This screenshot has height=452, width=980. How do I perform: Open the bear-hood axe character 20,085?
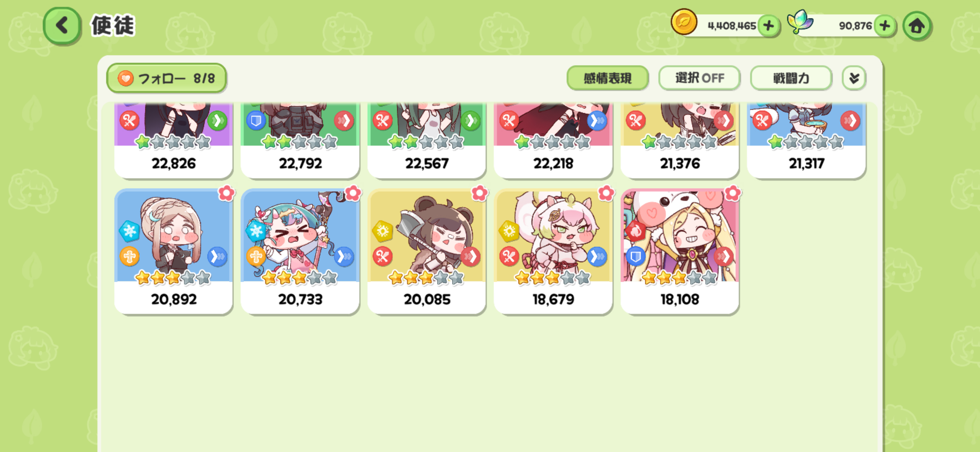426,251
